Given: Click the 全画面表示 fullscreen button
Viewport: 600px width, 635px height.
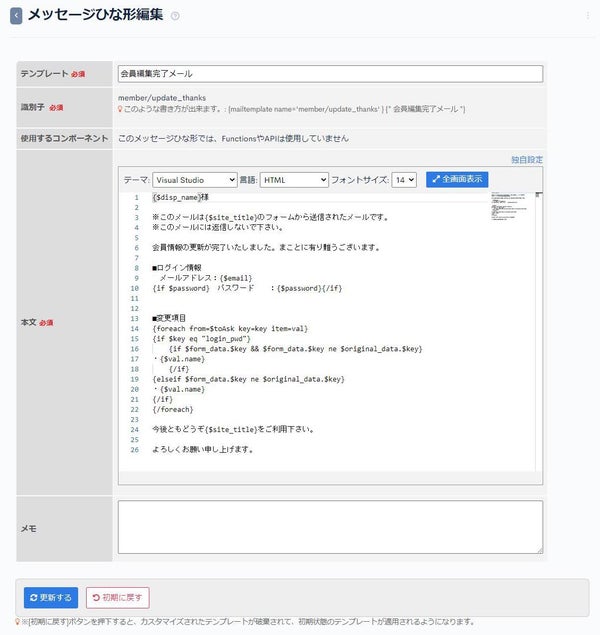Looking at the screenshot, I should click(457, 179).
